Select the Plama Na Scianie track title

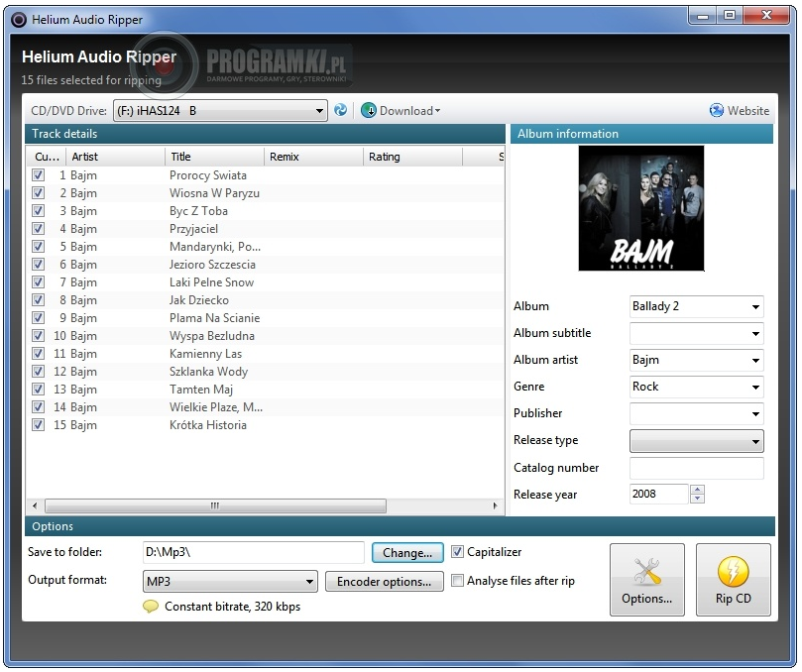coord(214,318)
